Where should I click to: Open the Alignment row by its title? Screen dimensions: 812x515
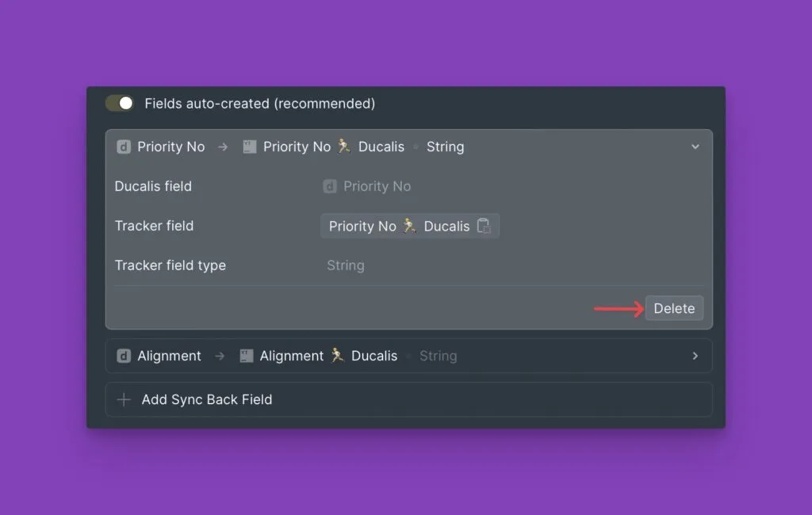[169, 356]
